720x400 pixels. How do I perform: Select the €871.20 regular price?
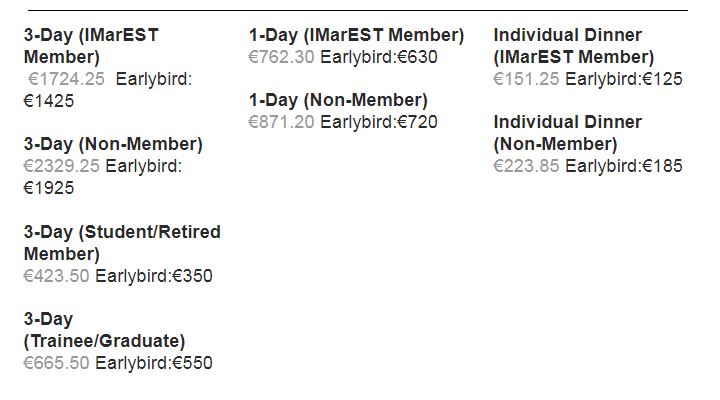pyautogui.click(x=281, y=122)
